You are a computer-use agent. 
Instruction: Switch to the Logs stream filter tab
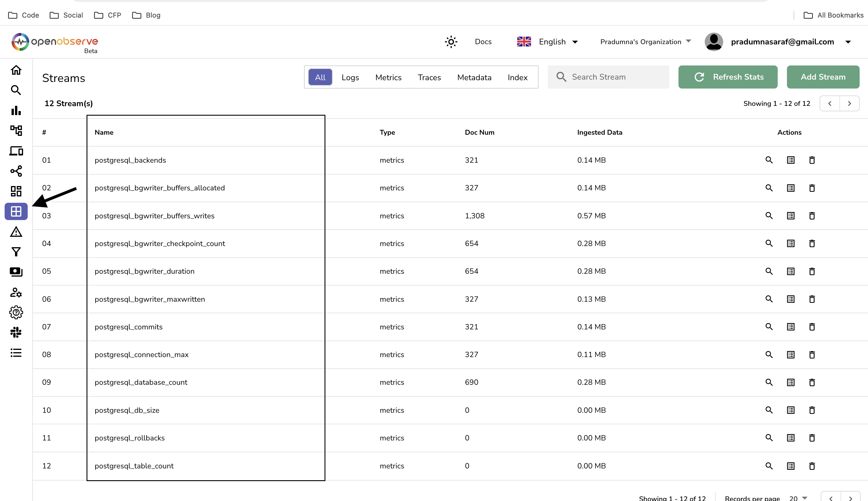(x=350, y=77)
